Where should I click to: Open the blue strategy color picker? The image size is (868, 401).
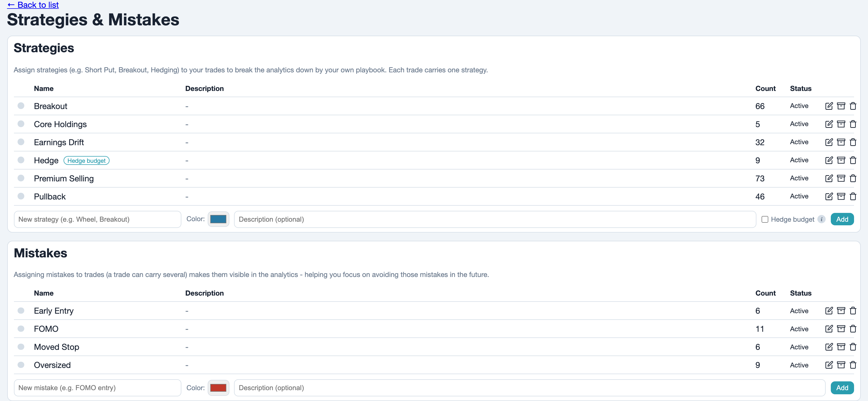pos(218,219)
